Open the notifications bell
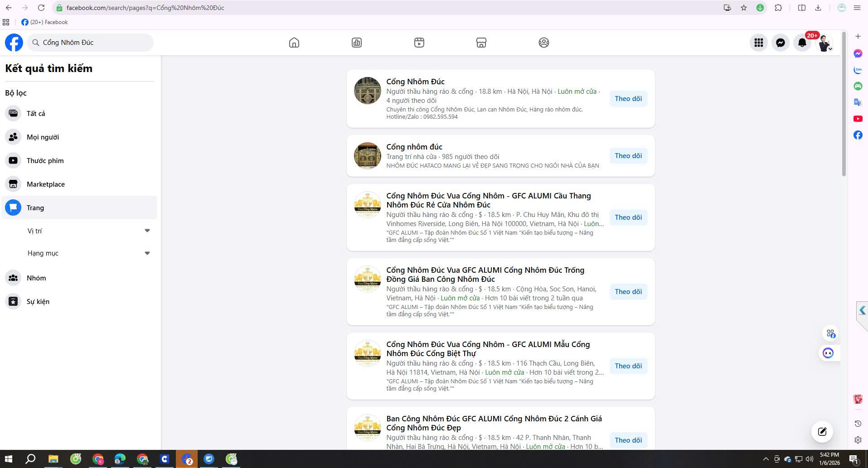Viewport: 868px width, 468px height. pos(802,43)
